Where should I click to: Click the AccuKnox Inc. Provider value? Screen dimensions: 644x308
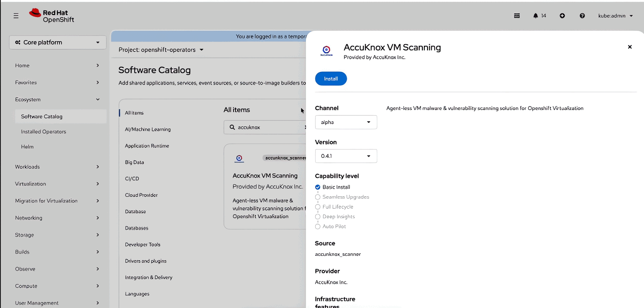tap(331, 282)
